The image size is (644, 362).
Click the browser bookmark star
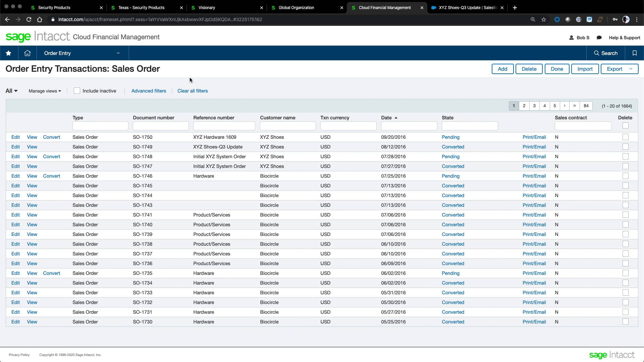coord(543,19)
